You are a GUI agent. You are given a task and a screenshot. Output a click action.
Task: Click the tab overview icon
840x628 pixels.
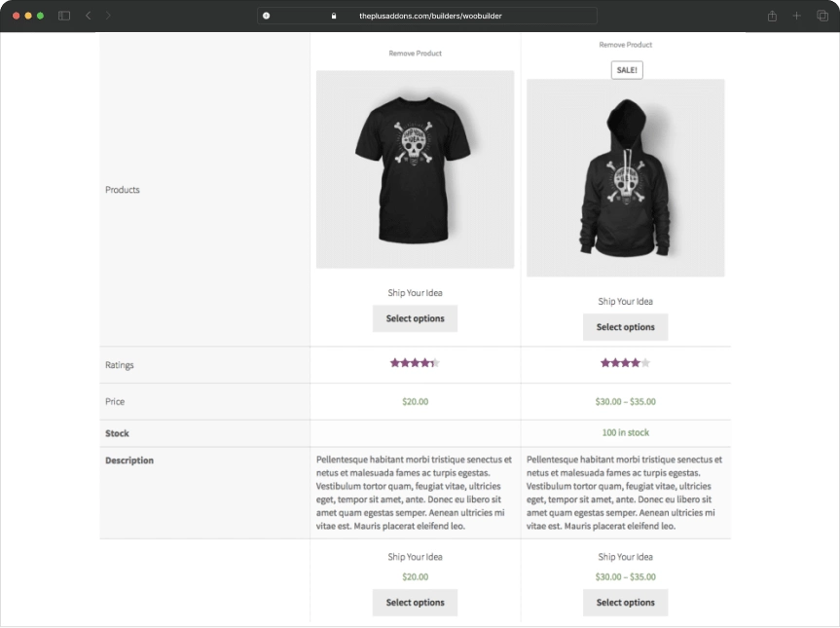pyautogui.click(x=822, y=16)
